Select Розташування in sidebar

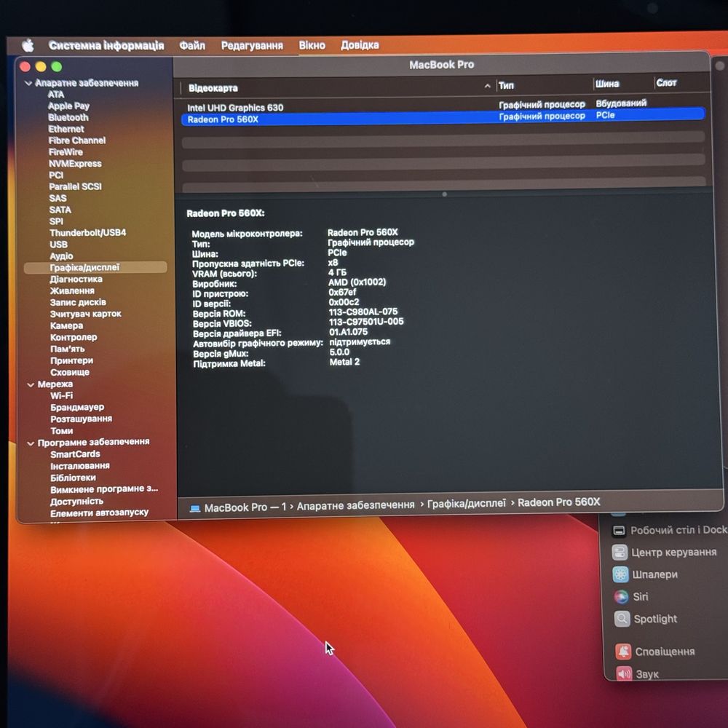pyautogui.click(x=82, y=419)
